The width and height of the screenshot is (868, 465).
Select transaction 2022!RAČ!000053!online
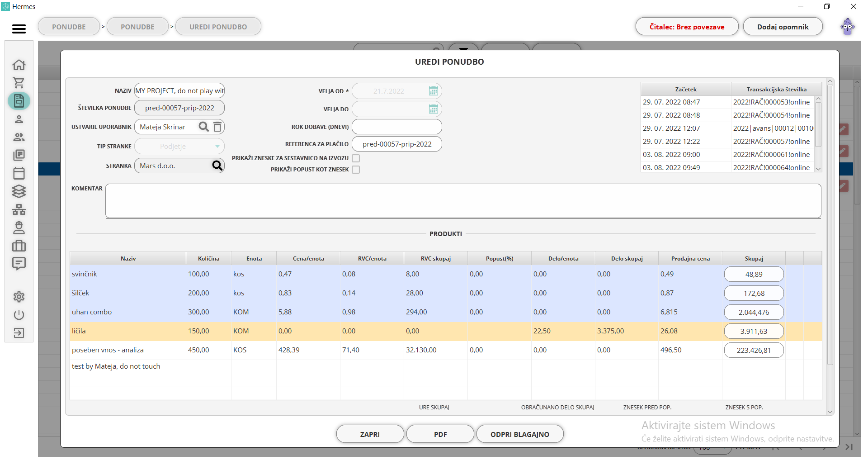point(771,102)
